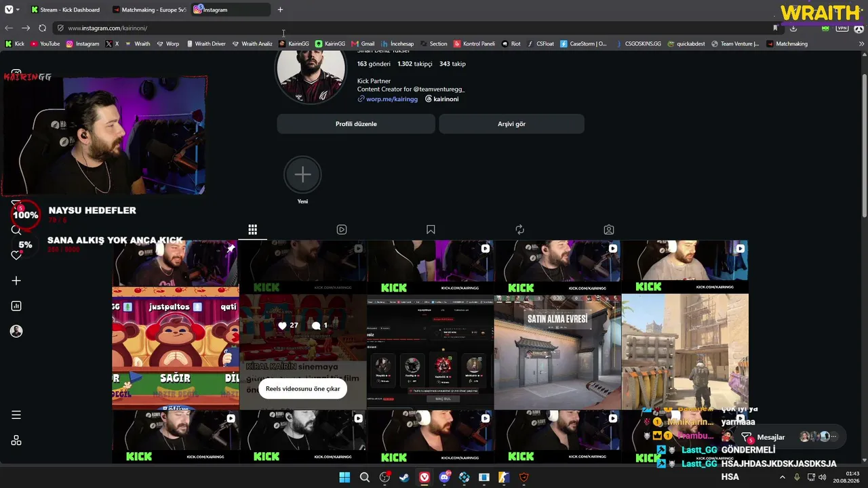Open the pinned monkey justpaltos post

coord(176,325)
